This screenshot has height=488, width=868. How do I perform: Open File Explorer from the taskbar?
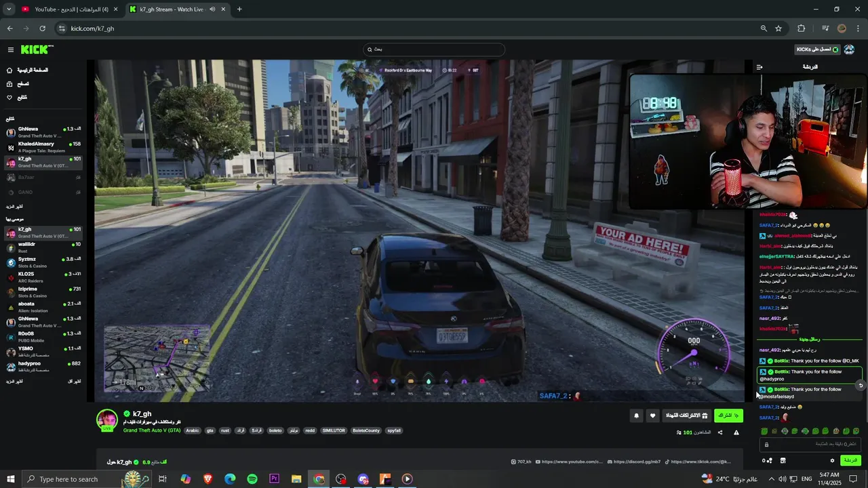(x=296, y=479)
